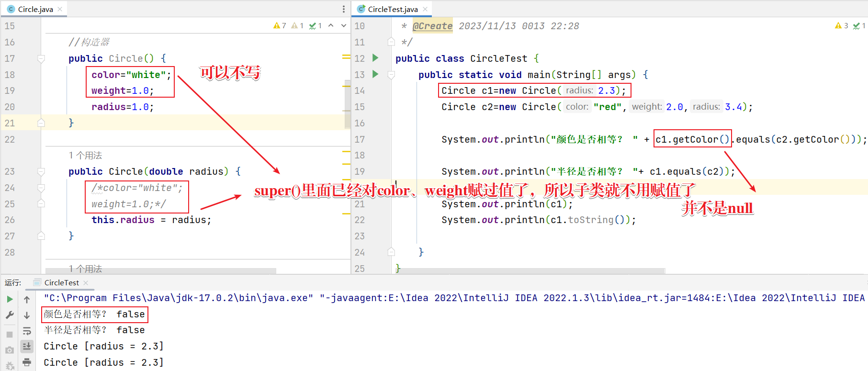
Task: Toggle scroll to end in console
Action: tap(27, 346)
